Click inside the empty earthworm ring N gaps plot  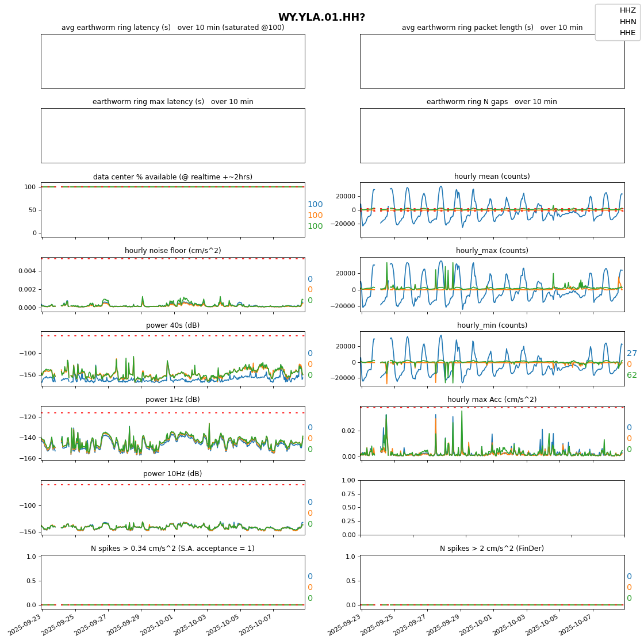(492, 136)
